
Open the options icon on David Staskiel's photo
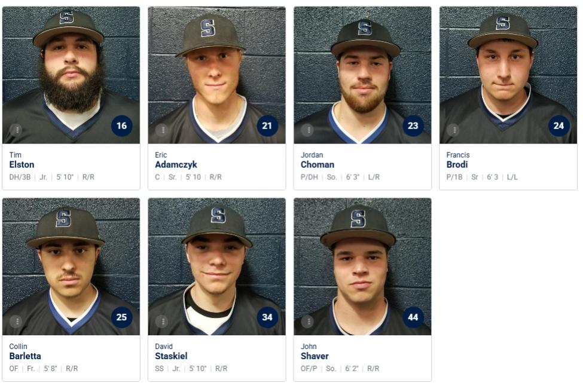point(161,321)
